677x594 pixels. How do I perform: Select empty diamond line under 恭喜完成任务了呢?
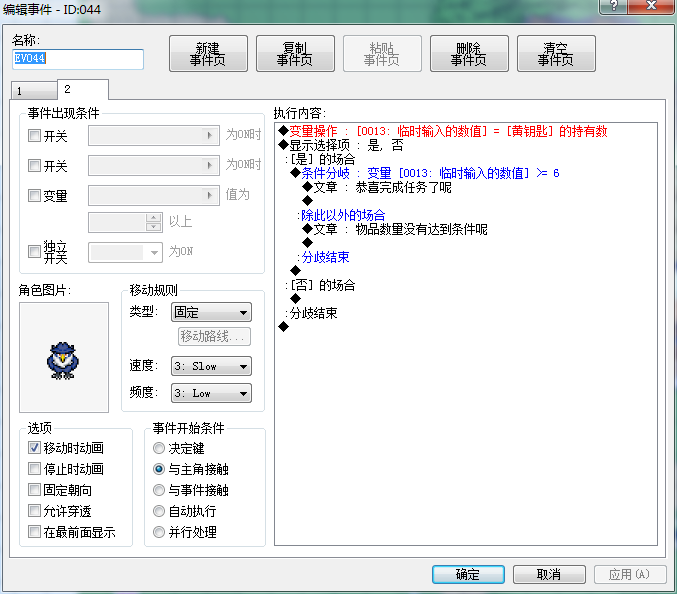[x=307, y=201]
